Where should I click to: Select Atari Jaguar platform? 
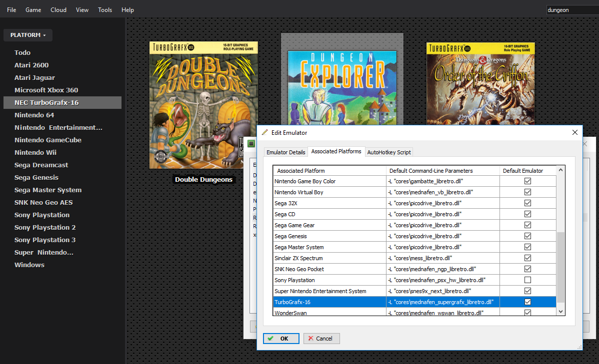(35, 78)
